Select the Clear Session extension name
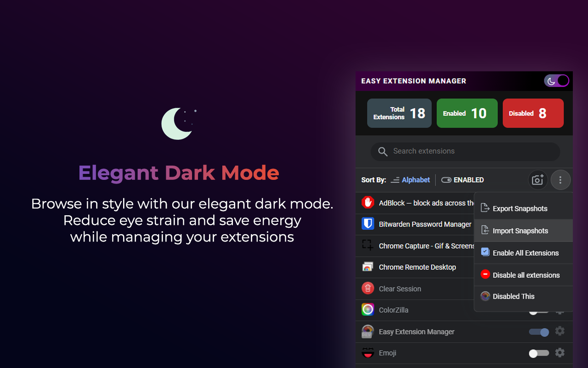Screen dimensions: 588x368 point(400,289)
